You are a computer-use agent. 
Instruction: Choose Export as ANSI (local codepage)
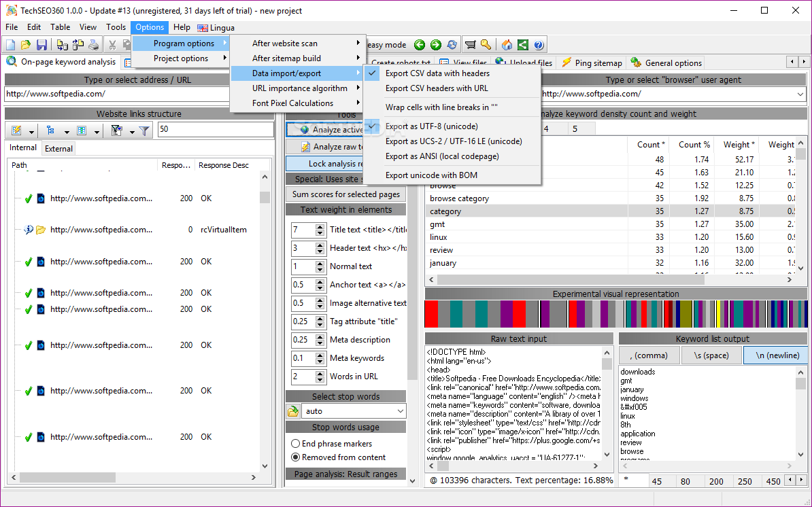[x=453, y=156]
